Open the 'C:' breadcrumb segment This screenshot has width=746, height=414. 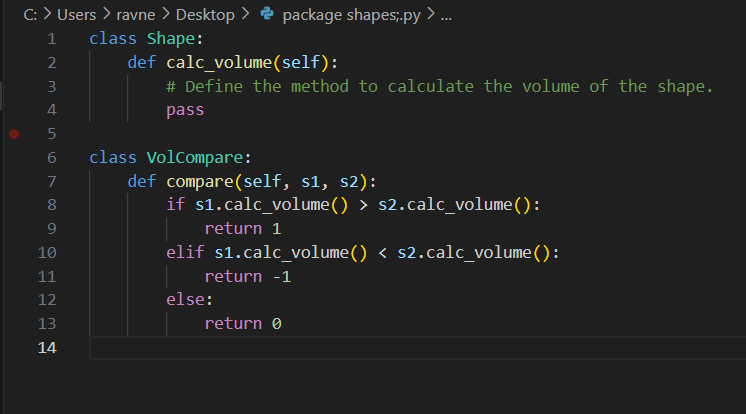coord(30,15)
